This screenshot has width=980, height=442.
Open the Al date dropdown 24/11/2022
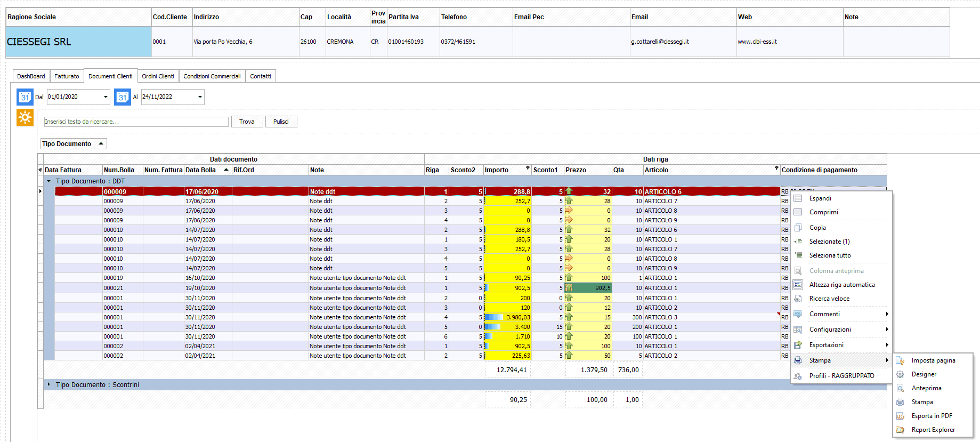(200, 97)
